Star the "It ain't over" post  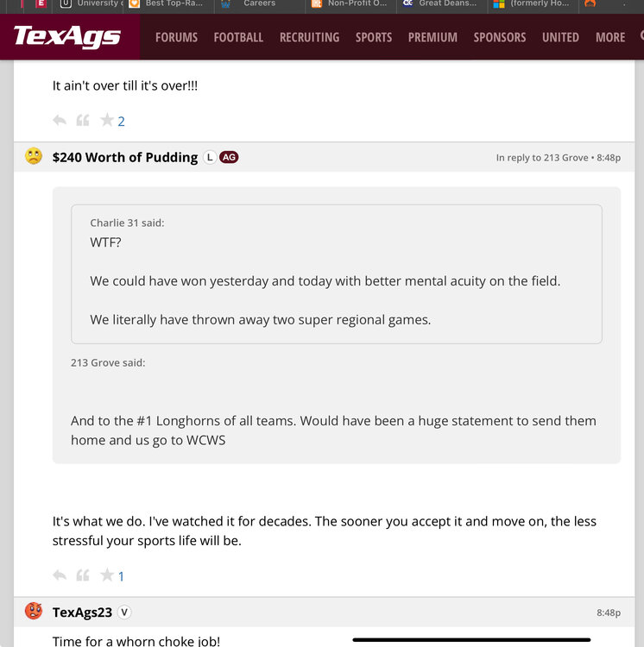pos(107,121)
